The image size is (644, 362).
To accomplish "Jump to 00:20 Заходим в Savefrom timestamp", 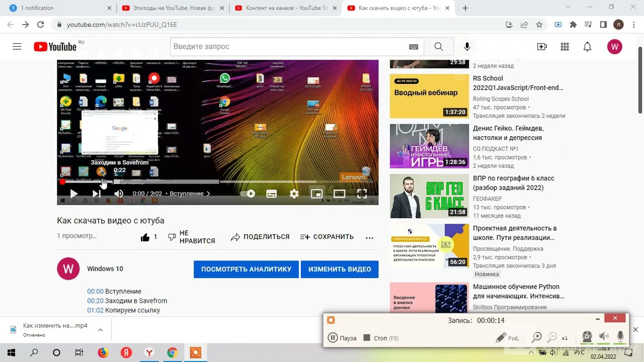I will pos(95,301).
